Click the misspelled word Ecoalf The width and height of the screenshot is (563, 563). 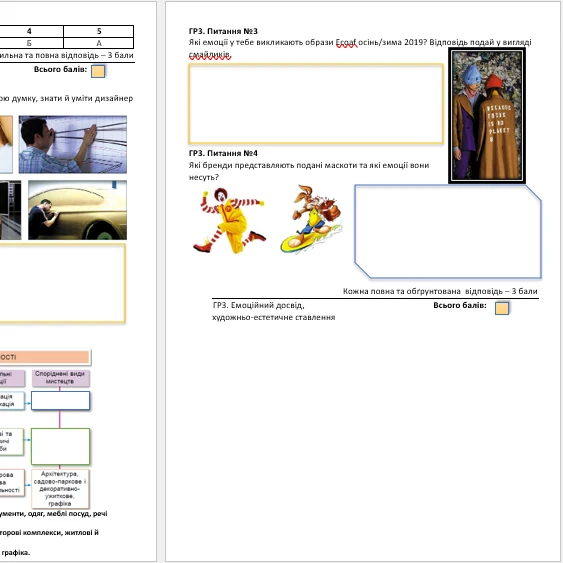coord(346,42)
